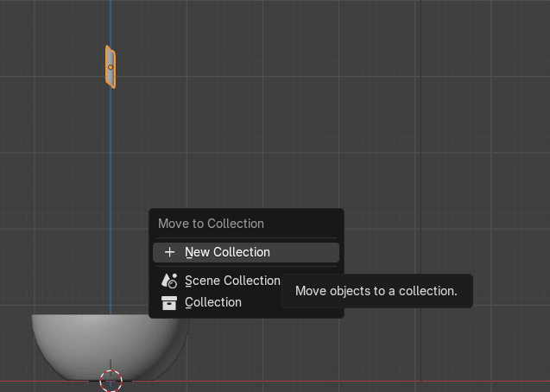
Task: Click the red-white 3D cursor below the bowl
Action: pyautogui.click(x=111, y=380)
